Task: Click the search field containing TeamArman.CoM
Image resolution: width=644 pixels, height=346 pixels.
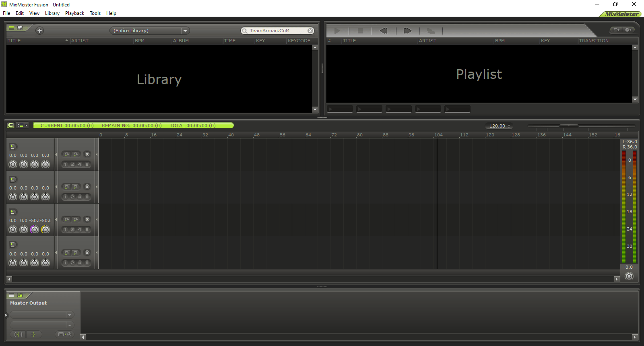Action: point(278,31)
